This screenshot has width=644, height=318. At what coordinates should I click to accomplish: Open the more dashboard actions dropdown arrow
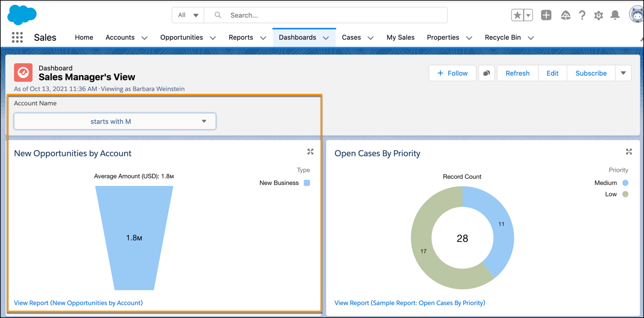(623, 73)
